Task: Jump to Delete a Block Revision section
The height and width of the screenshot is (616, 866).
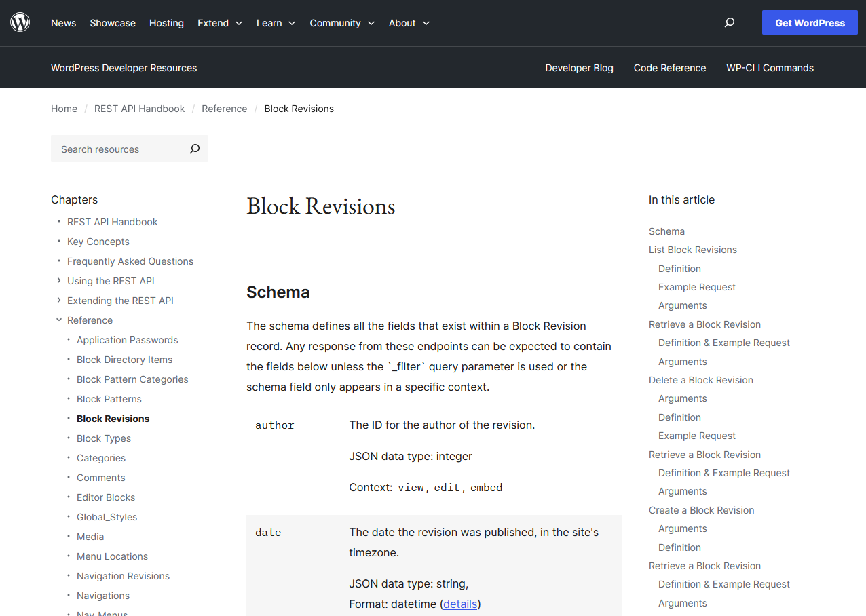Action: pos(700,380)
